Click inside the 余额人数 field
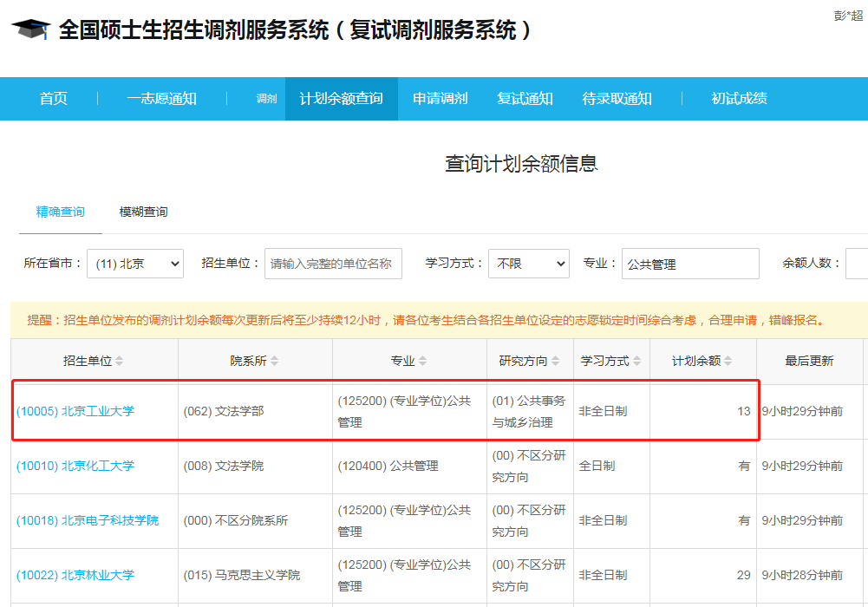The image size is (868, 607). point(858,264)
